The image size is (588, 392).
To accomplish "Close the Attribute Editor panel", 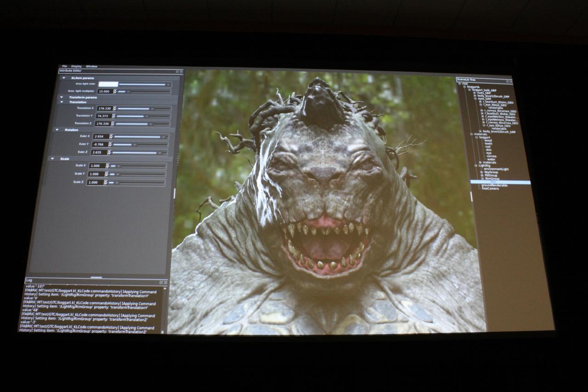I will pos(181,71).
